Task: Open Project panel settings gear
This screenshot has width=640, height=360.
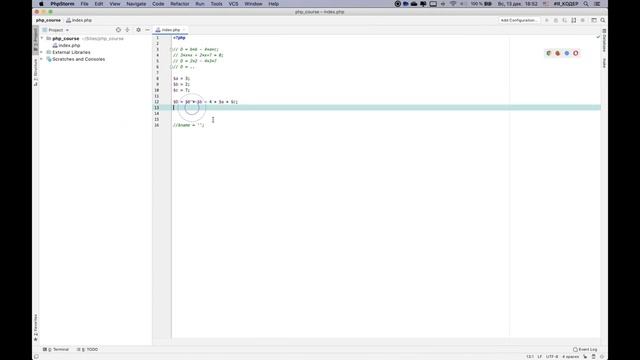Action: pyautogui.click(x=138, y=30)
